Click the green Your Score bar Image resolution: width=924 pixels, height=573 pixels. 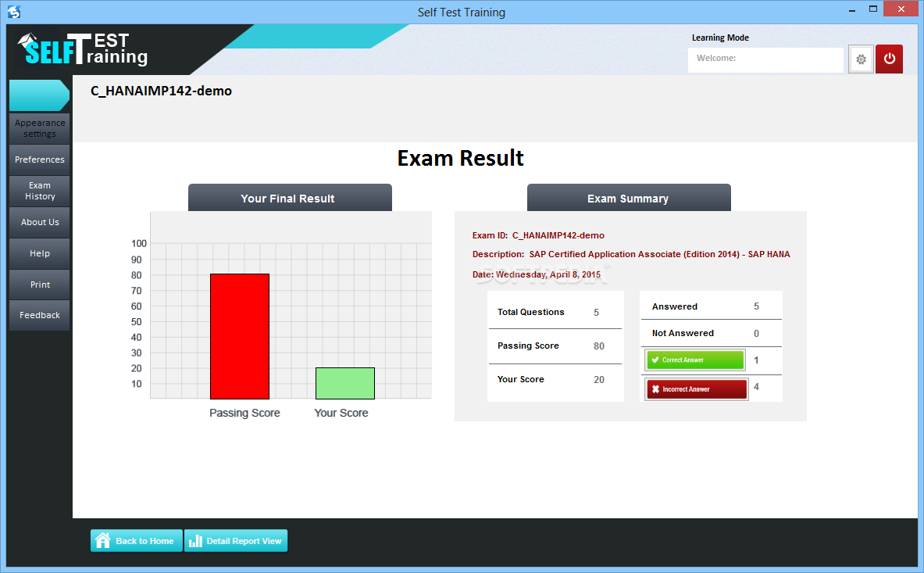344,383
